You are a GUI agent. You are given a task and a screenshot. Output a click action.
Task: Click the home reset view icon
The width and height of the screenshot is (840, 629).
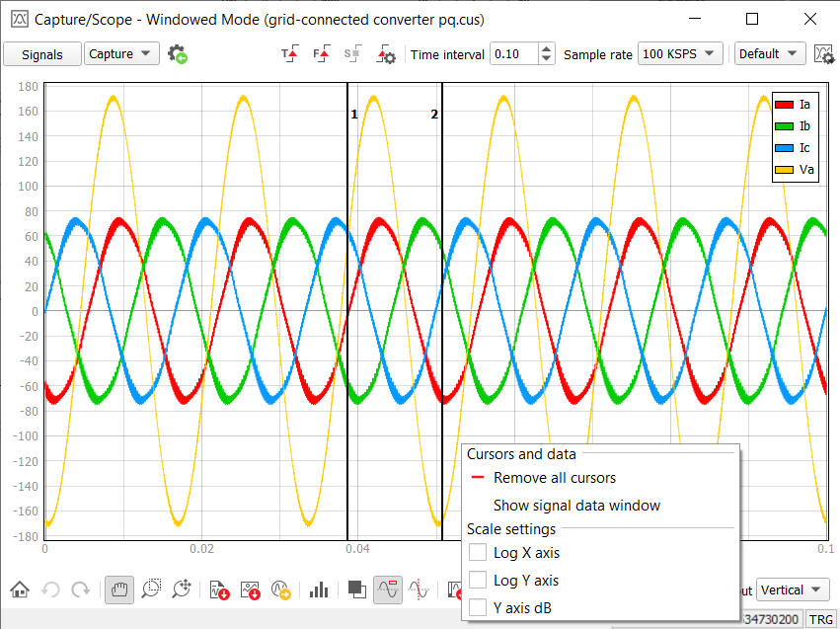point(20,590)
